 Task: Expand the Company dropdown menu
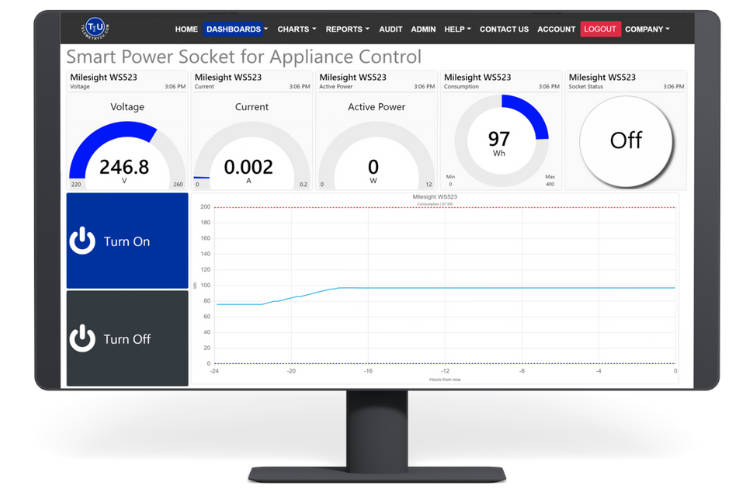click(x=647, y=29)
